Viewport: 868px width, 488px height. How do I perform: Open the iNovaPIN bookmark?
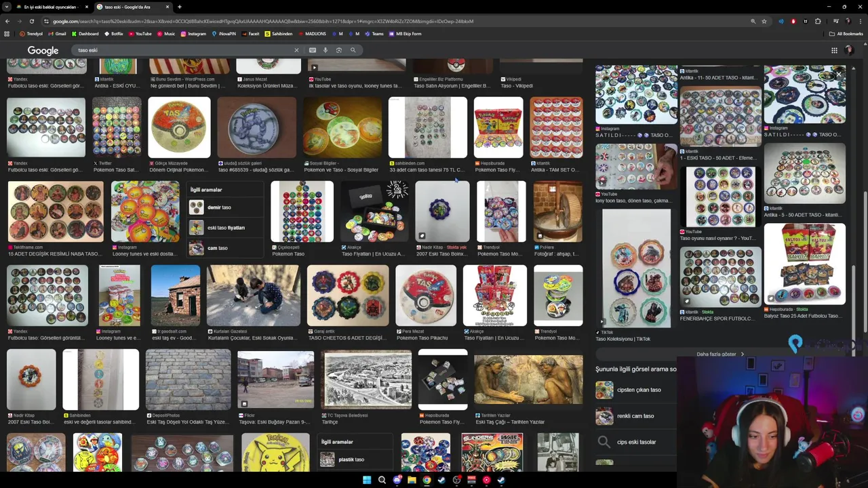pos(224,34)
